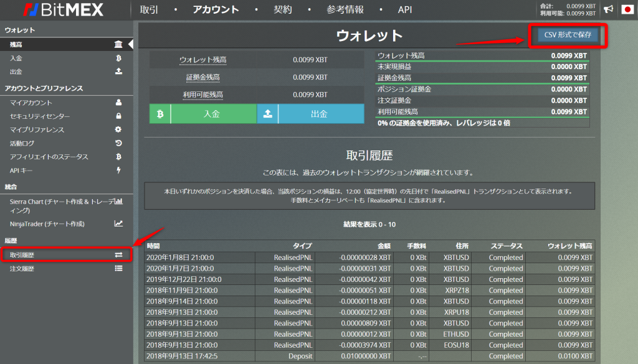
Task: Click the lock icon for セキュリティセンター
Action: tap(118, 116)
